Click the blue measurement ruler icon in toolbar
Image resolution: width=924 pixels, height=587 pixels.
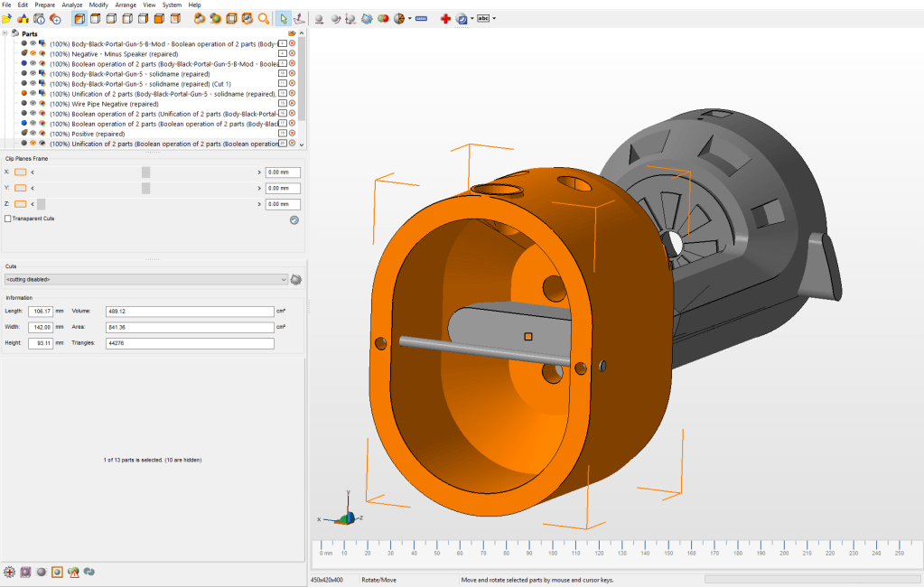pos(421,18)
